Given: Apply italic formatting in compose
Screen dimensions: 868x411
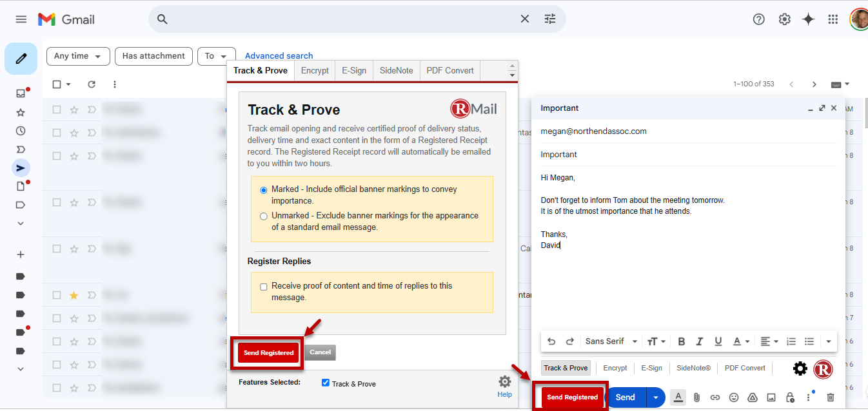Looking at the screenshot, I should [x=700, y=341].
